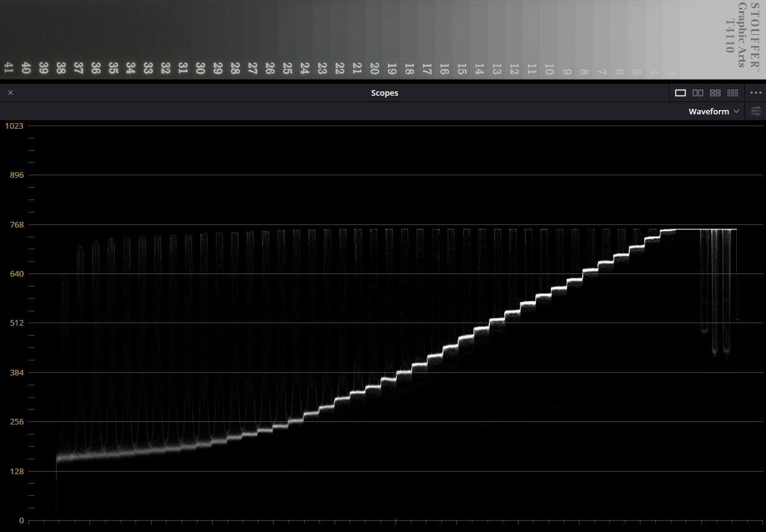The height and width of the screenshot is (532, 766).
Task: Click the 1023 scale label
Action: coord(14,126)
